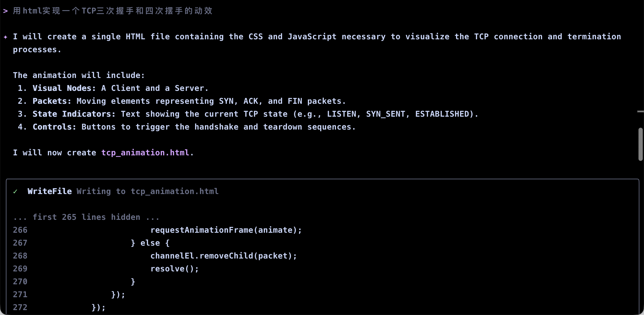
Task: Click the WriteFile tool label
Action: (49, 191)
